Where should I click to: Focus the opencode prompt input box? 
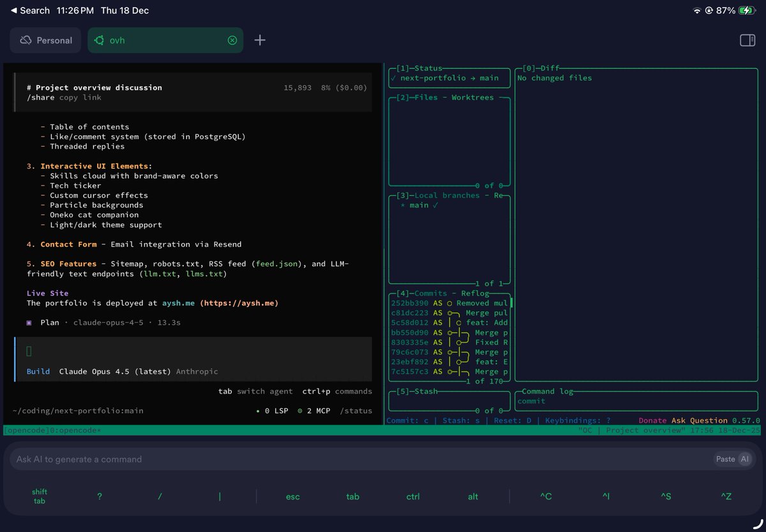pyautogui.click(x=193, y=359)
